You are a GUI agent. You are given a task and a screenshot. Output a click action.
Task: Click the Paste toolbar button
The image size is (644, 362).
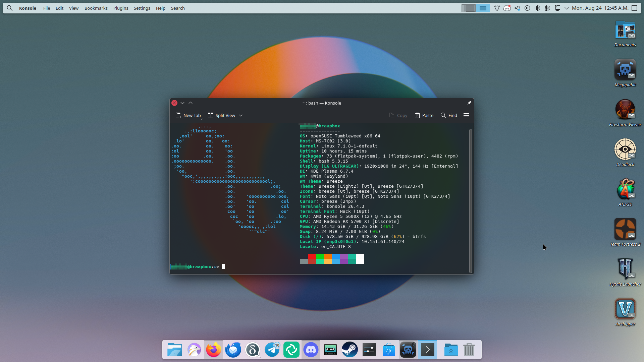click(424, 115)
